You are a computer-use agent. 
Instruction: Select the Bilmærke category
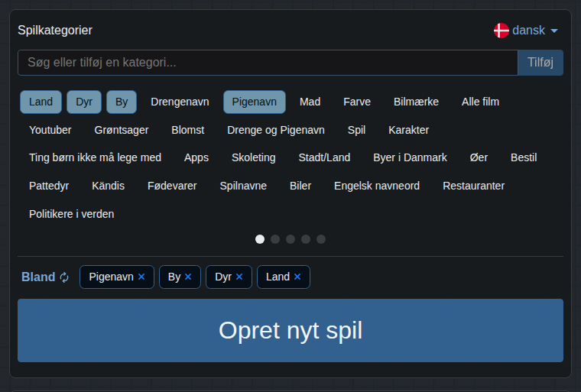[x=416, y=102]
